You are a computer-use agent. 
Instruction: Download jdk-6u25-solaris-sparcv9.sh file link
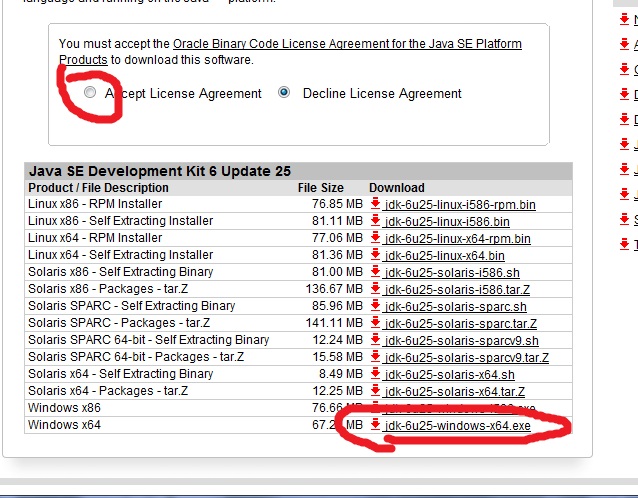461,341
